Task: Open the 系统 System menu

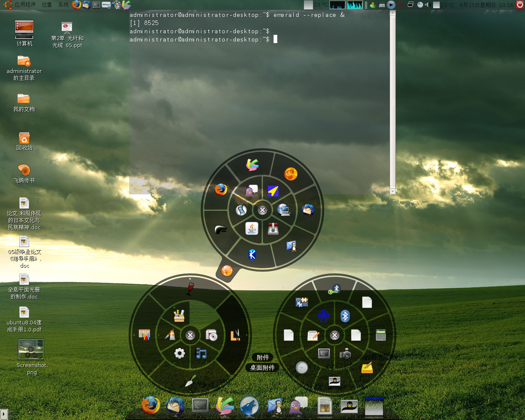Action: click(63, 5)
